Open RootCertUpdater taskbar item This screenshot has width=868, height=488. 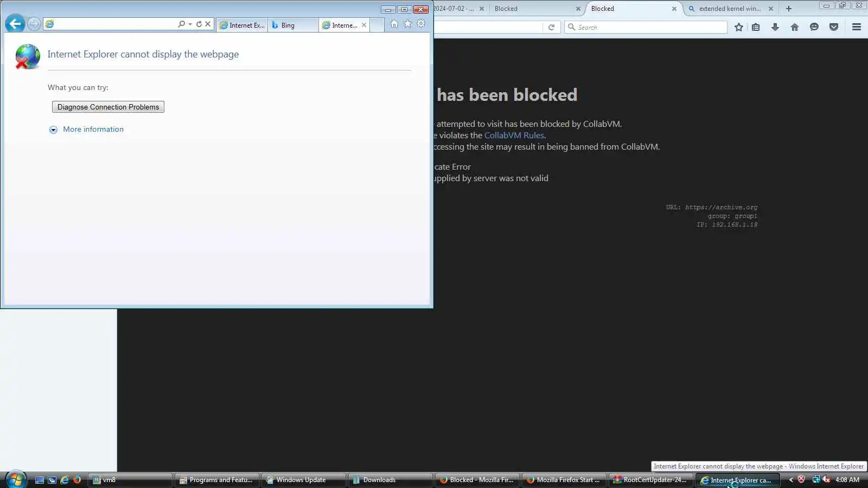point(651,480)
